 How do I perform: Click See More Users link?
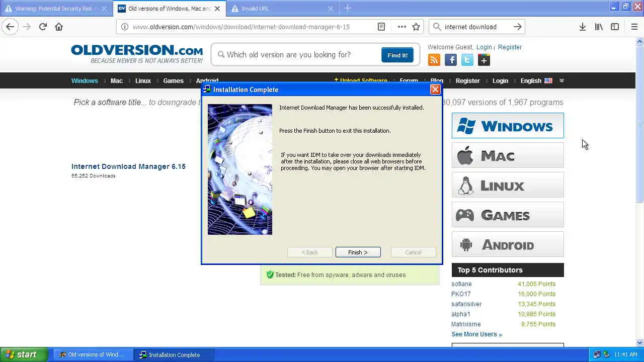coord(476,334)
